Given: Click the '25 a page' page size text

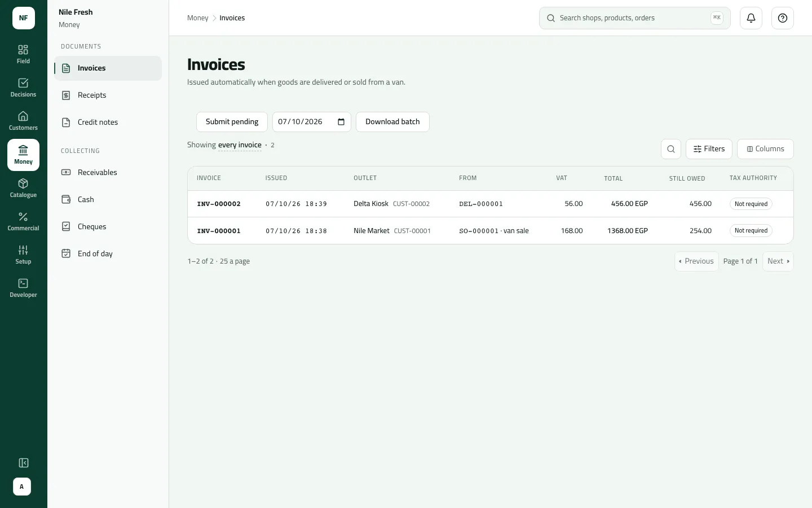Looking at the screenshot, I should coord(235,261).
